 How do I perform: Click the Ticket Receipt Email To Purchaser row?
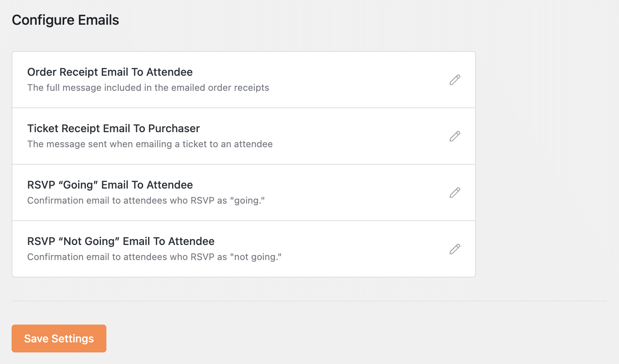(113, 128)
